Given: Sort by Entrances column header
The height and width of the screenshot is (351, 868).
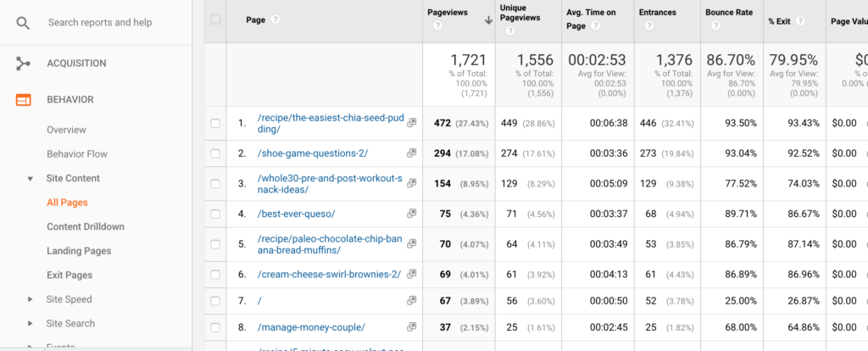Looking at the screenshot, I should click(x=656, y=12).
